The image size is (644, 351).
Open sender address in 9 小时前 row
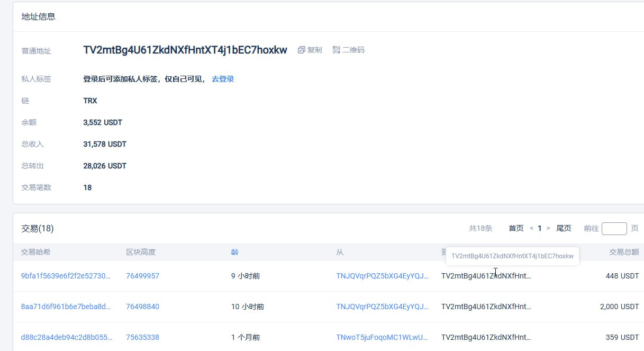click(382, 276)
